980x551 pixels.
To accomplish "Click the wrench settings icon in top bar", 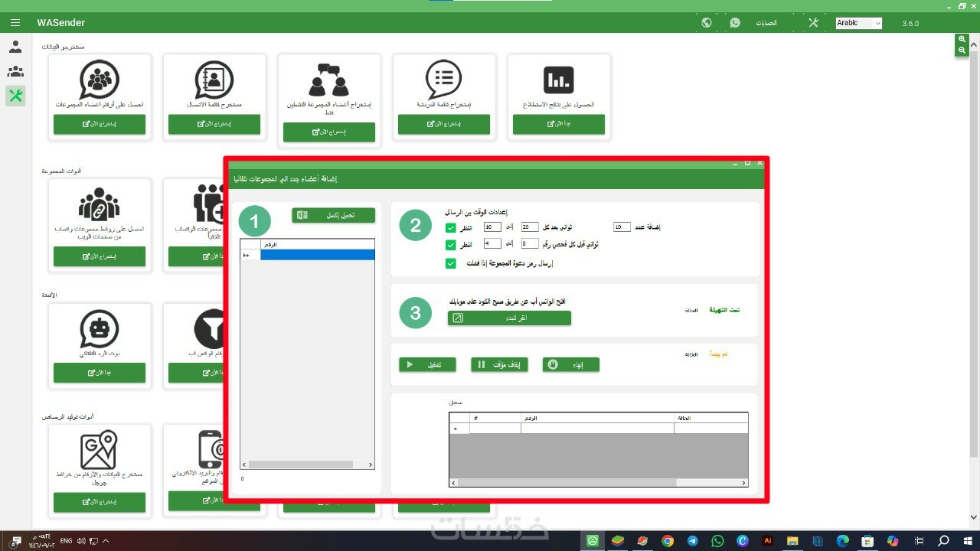I will click(x=813, y=23).
